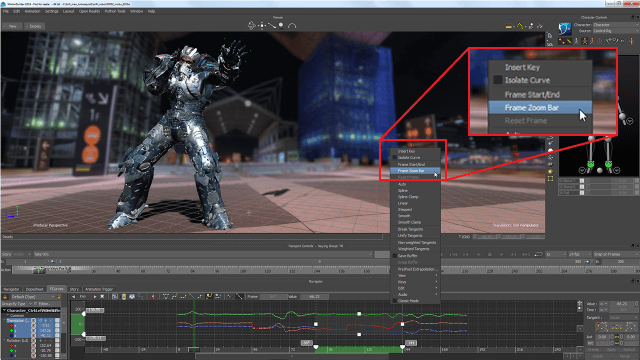Image resolution: width=640 pixels, height=360 pixels.
Task: Select the viewer Translate tool icon
Action: [x=262, y=26]
